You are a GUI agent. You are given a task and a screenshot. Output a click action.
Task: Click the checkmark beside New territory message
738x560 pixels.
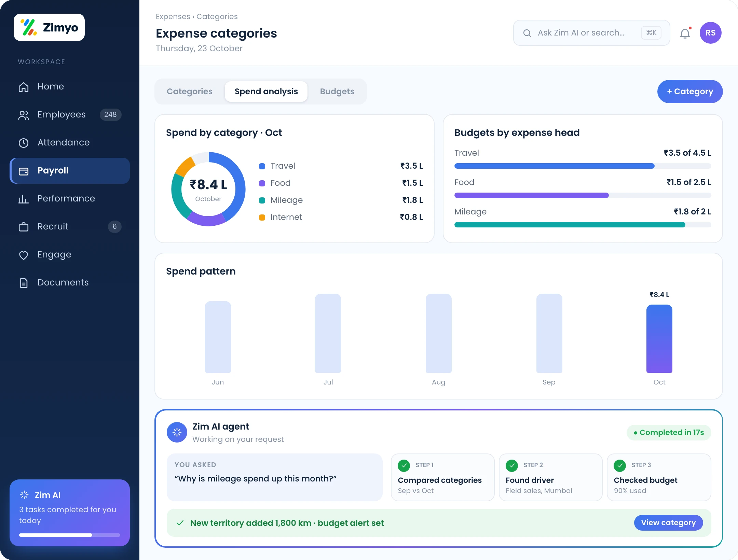[180, 523]
